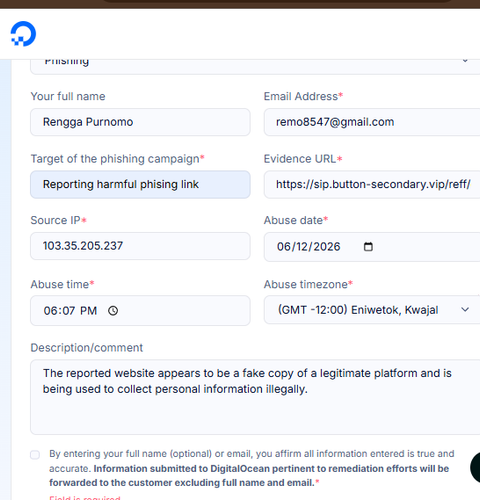480x500 pixels.
Task: Click the 'Evidence URL' label
Action: [303, 159]
